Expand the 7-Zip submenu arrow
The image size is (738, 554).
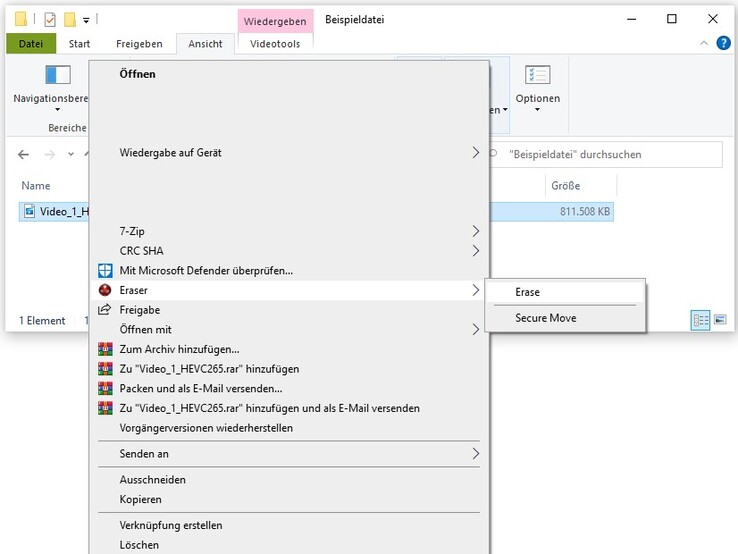[x=476, y=231]
